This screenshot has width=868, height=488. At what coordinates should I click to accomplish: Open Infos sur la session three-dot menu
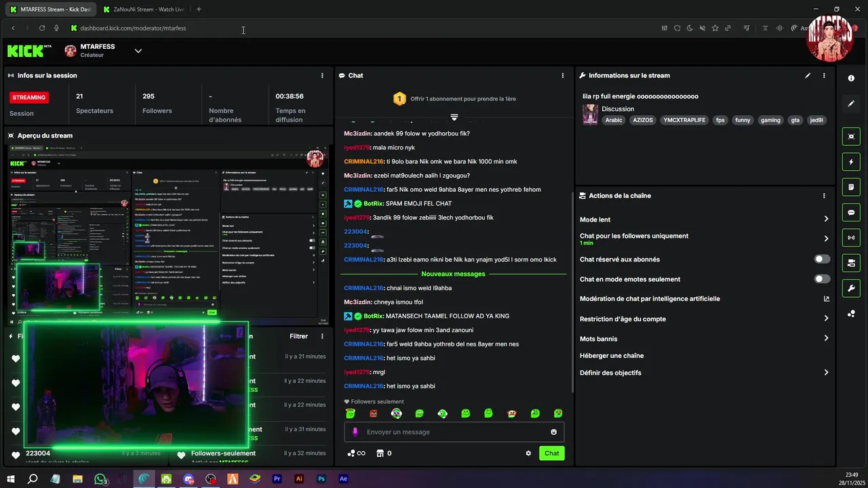pos(322,76)
